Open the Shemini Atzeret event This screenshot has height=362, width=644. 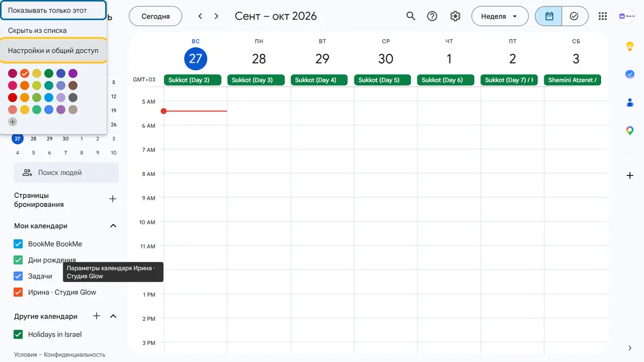573,80
